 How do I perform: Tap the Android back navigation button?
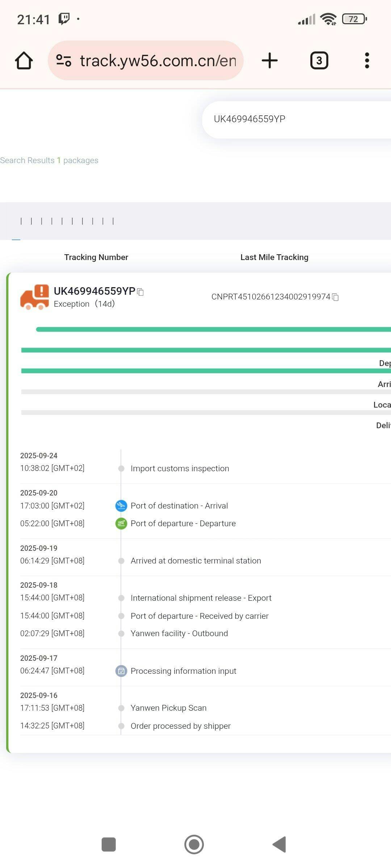pos(279,844)
